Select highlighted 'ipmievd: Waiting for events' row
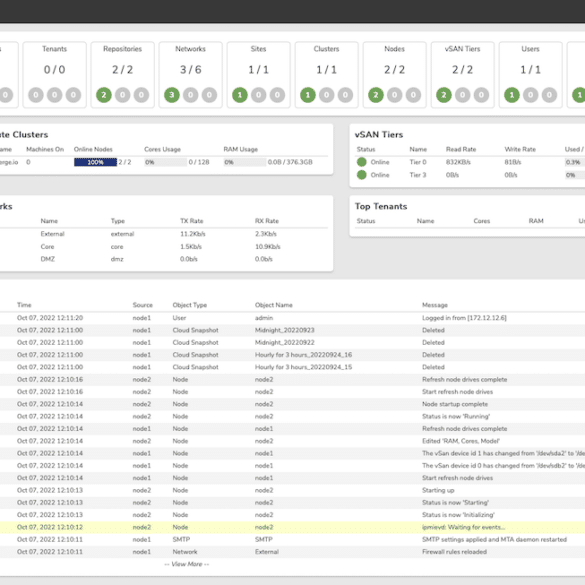The height and width of the screenshot is (585, 585). point(292,527)
